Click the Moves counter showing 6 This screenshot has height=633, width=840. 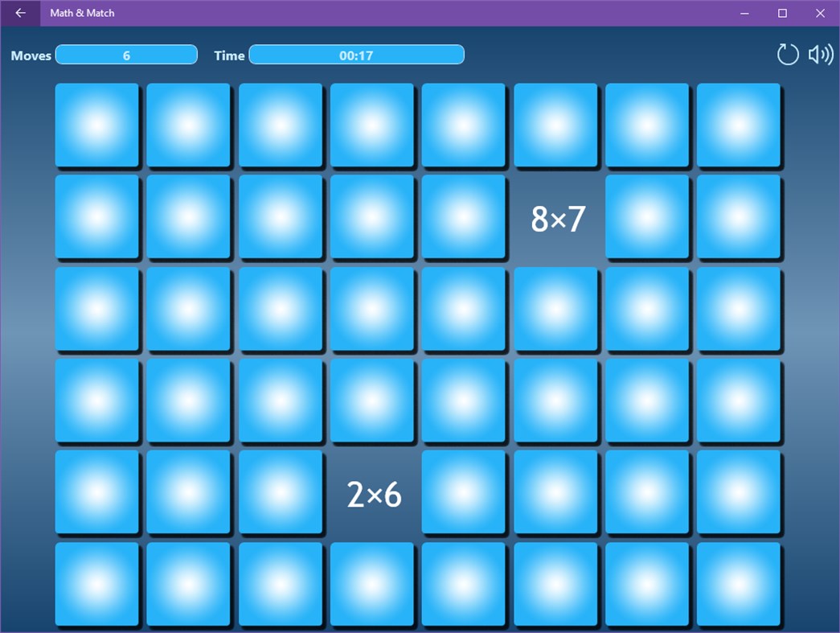[126, 55]
